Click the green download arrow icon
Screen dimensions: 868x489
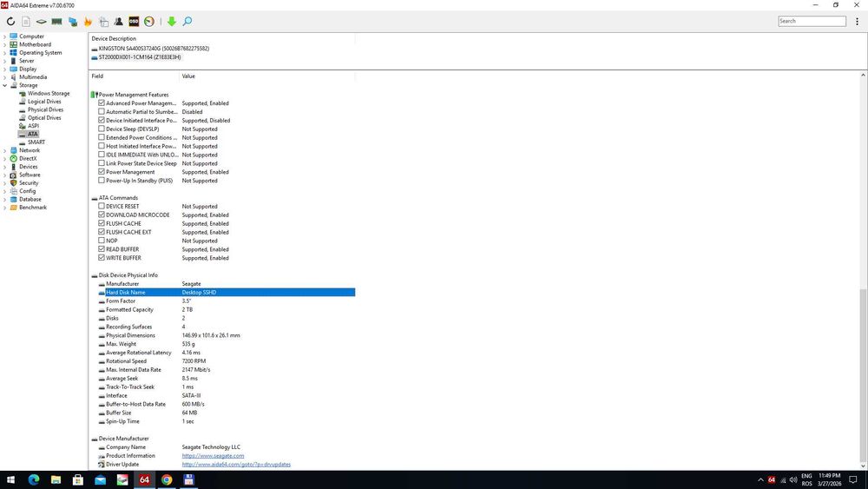pos(172,22)
